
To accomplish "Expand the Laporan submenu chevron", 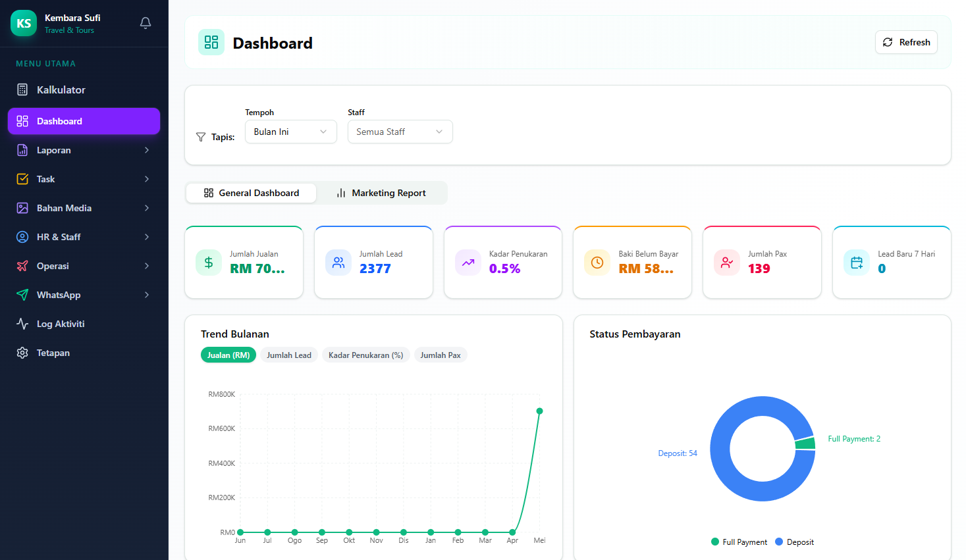I will 147,150.
